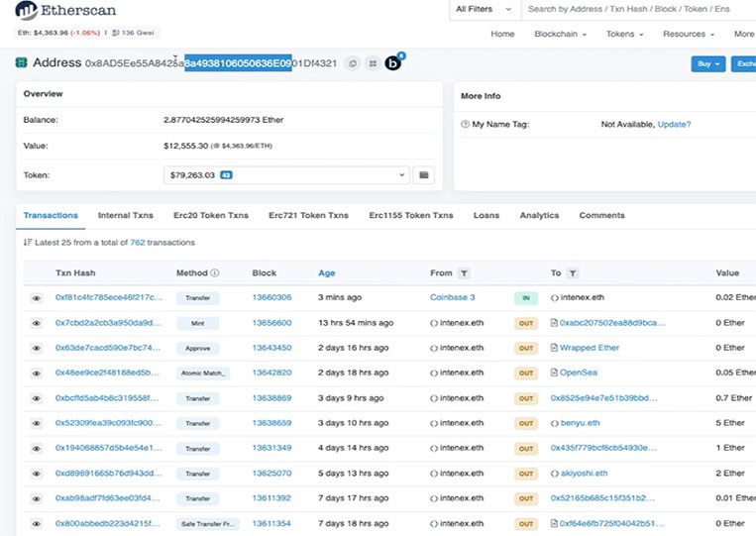Filter the From column
This screenshot has height=536, width=756.
pyautogui.click(x=464, y=273)
